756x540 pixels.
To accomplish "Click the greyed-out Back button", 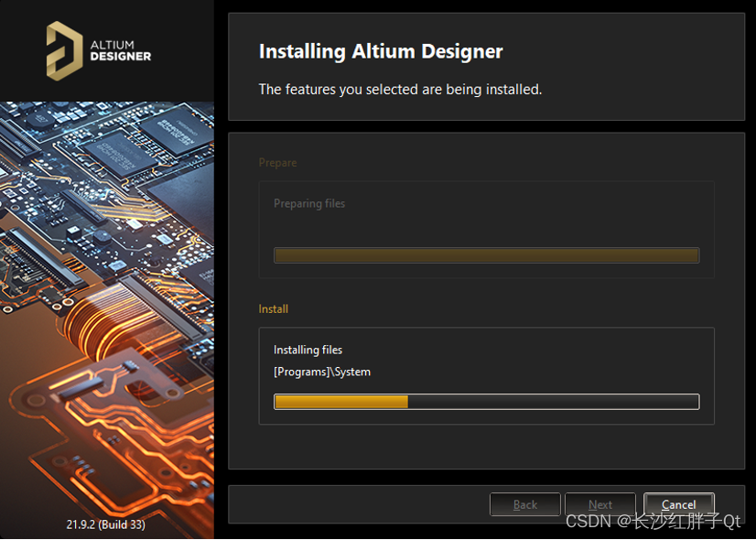I will pos(524,504).
